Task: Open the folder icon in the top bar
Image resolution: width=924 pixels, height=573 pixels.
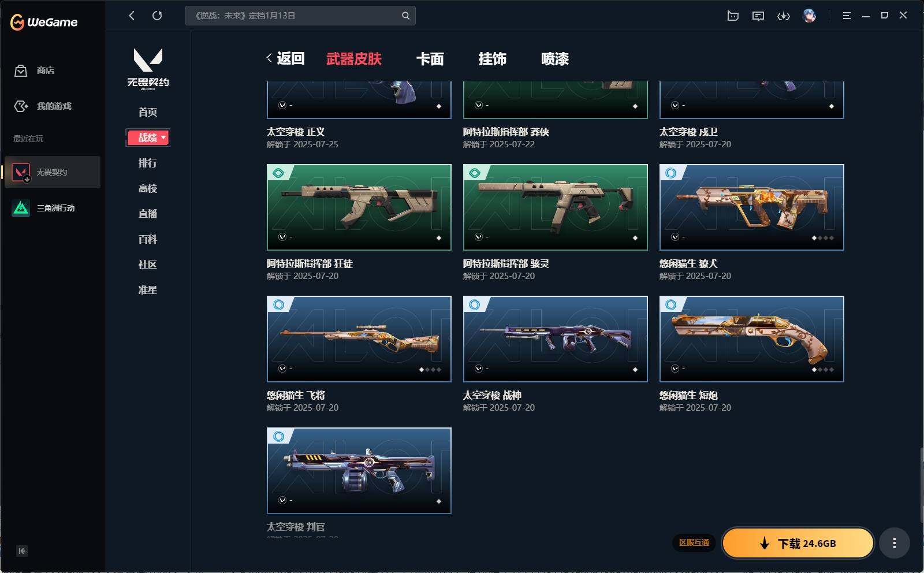Action: click(733, 16)
